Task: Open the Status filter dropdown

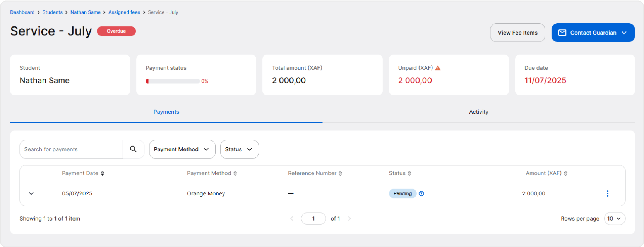Action: point(240,149)
